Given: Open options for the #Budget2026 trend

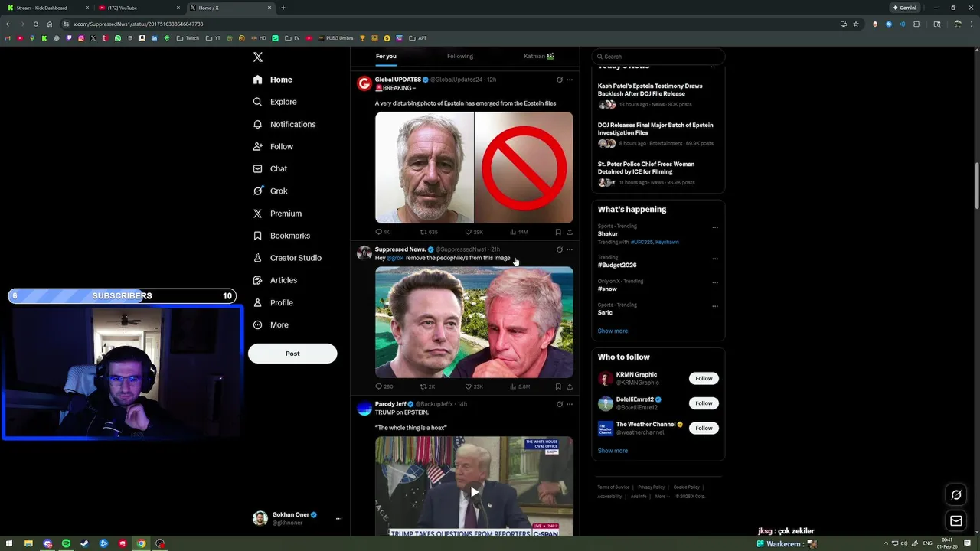Looking at the screenshot, I should point(715,259).
